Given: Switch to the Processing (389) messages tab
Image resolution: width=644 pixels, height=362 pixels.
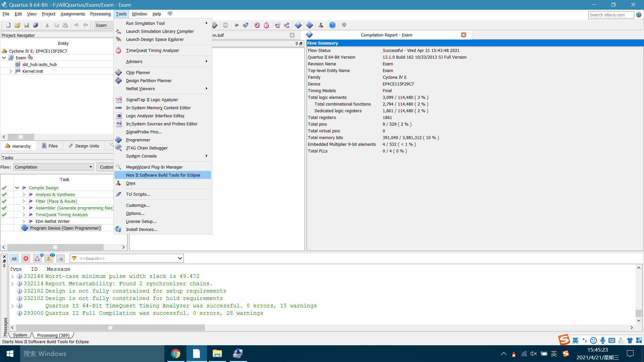Looking at the screenshot, I should pyautogui.click(x=53, y=335).
